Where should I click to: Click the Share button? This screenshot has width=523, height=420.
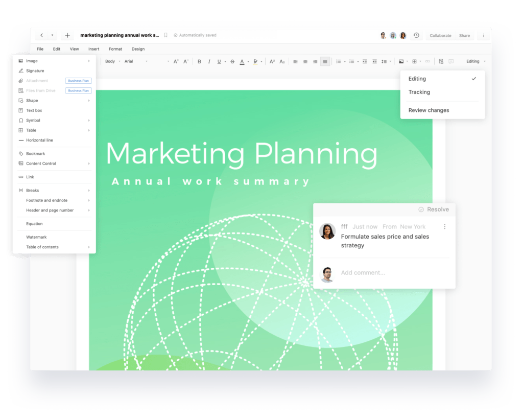pos(464,35)
